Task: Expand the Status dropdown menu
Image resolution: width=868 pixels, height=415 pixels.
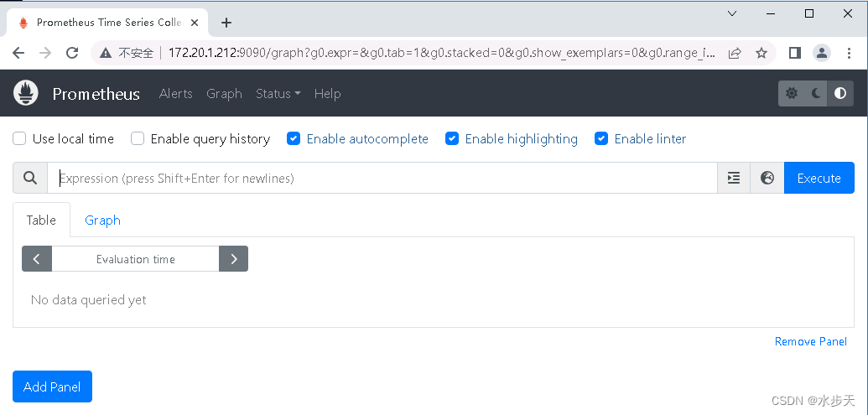Action: [x=278, y=94]
